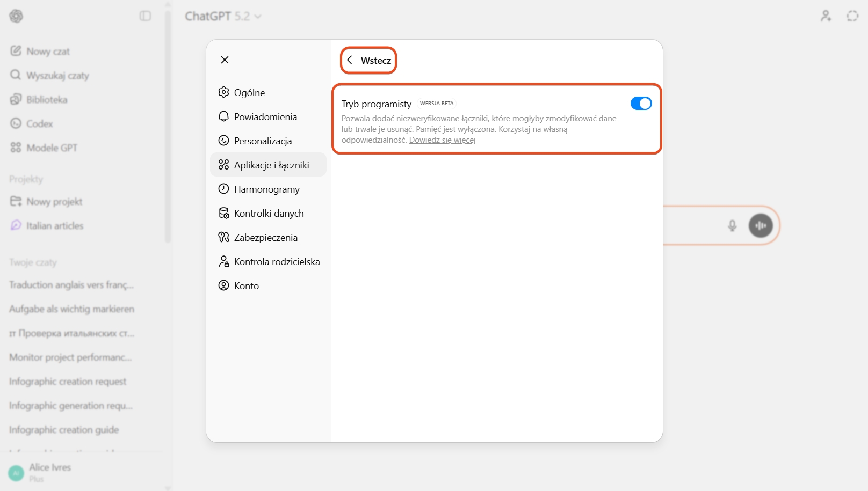868x491 pixels.
Task: Open the Dowiedz się więcej link
Action: click(x=442, y=140)
